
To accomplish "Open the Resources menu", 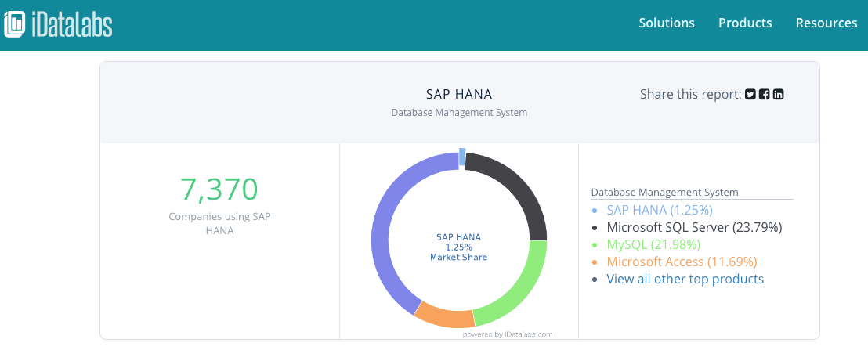I will pos(826,23).
